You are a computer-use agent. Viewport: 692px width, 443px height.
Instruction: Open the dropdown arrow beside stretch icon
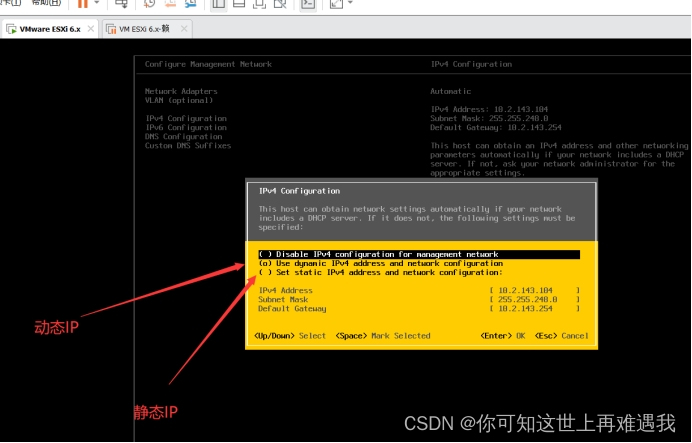click(x=350, y=3)
